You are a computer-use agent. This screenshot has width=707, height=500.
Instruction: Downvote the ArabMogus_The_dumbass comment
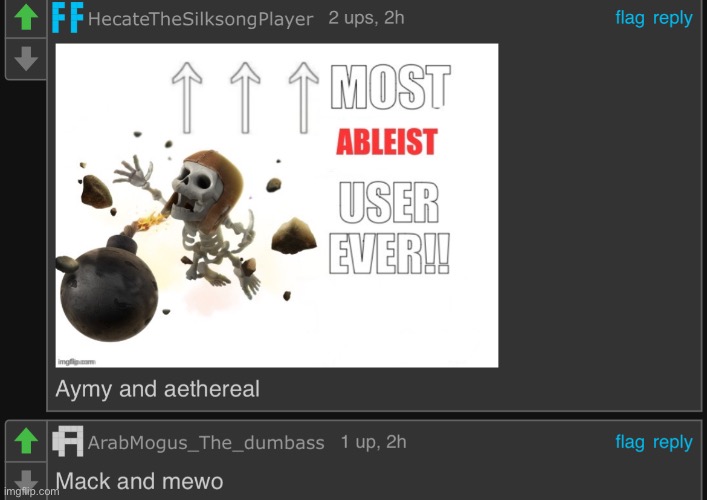tap(26, 479)
